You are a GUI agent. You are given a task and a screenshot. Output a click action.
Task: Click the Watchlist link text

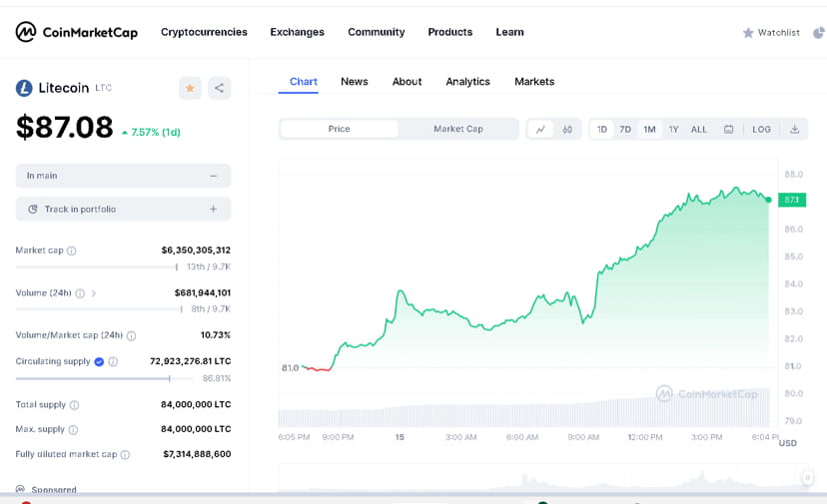tap(778, 33)
